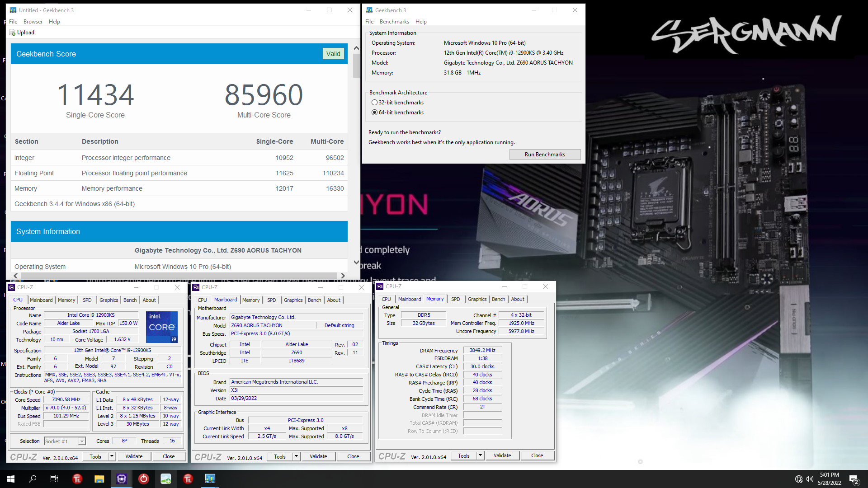The width and height of the screenshot is (868, 488).
Task: Click the green Valid badge
Action: tap(333, 54)
